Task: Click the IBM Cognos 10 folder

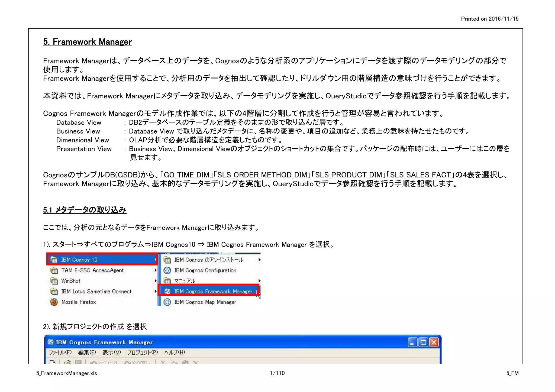Action: pos(79,260)
